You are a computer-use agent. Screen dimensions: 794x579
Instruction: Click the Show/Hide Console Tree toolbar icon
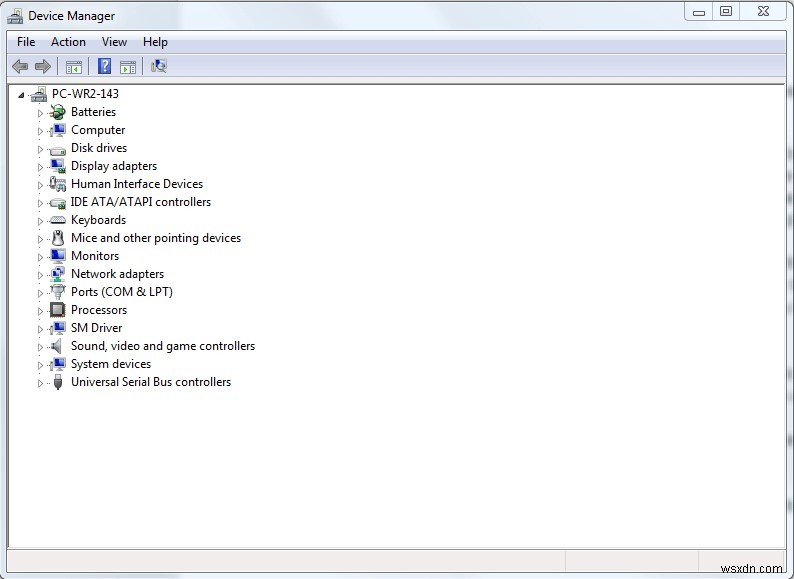click(73, 66)
